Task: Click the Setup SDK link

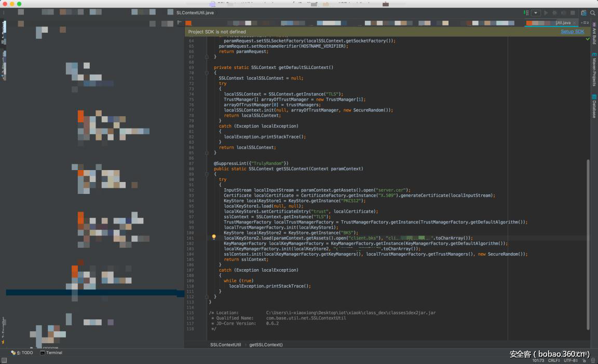Action: (x=572, y=32)
